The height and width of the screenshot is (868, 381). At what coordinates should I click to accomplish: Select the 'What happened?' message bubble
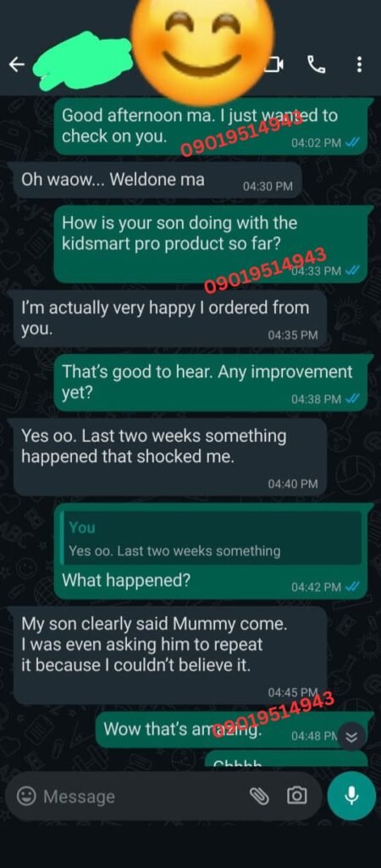coord(210,554)
